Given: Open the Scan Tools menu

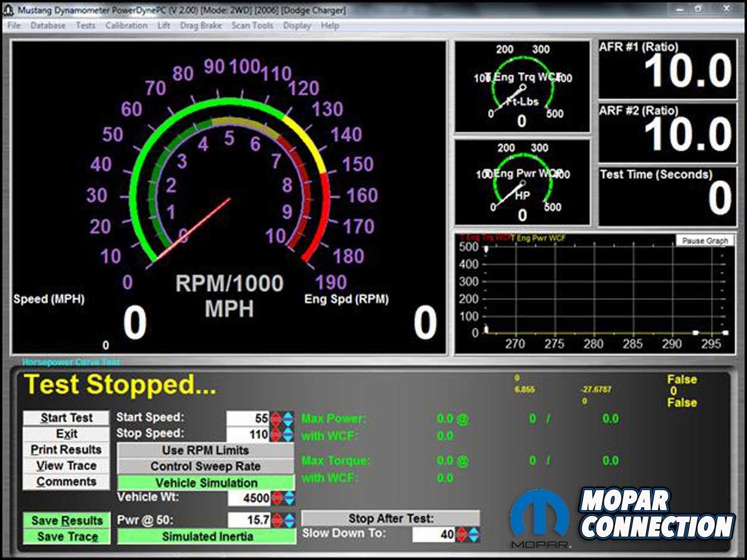Looking at the screenshot, I should click(x=252, y=26).
